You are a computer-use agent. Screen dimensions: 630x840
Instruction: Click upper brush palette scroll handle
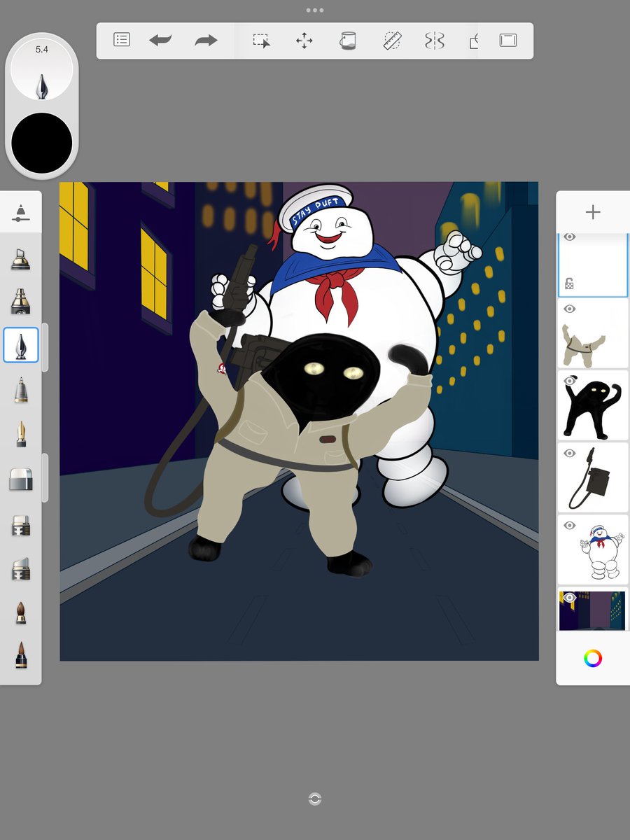tap(45, 346)
